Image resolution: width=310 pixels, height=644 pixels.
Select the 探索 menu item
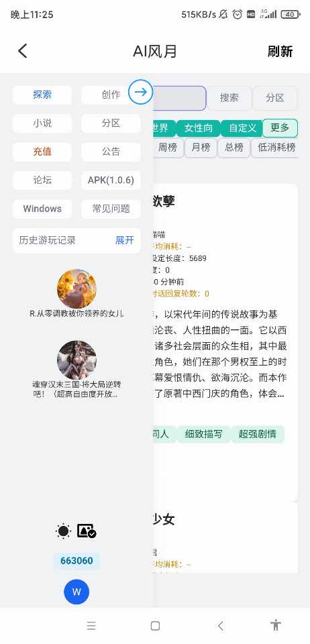pos(42,95)
